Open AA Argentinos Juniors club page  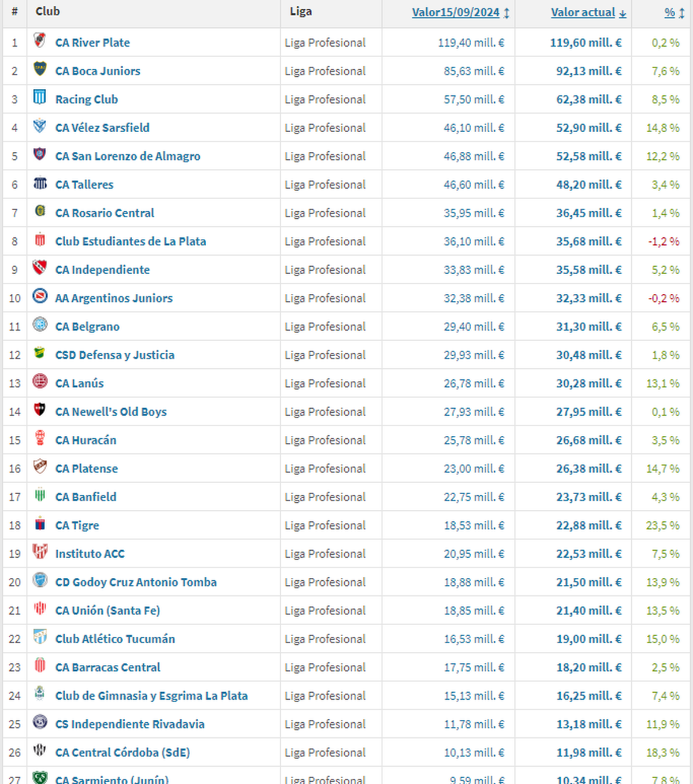(x=114, y=298)
